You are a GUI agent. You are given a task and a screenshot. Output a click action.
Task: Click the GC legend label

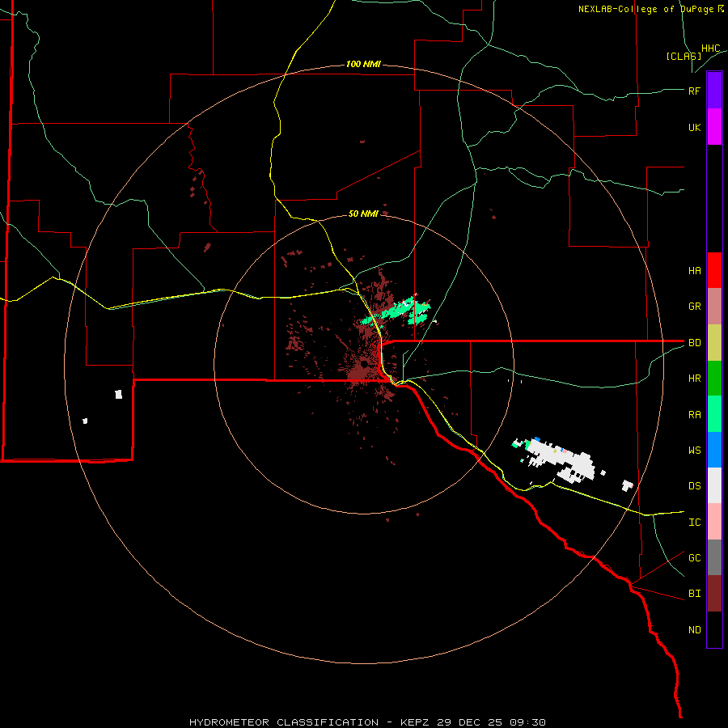[x=695, y=557]
